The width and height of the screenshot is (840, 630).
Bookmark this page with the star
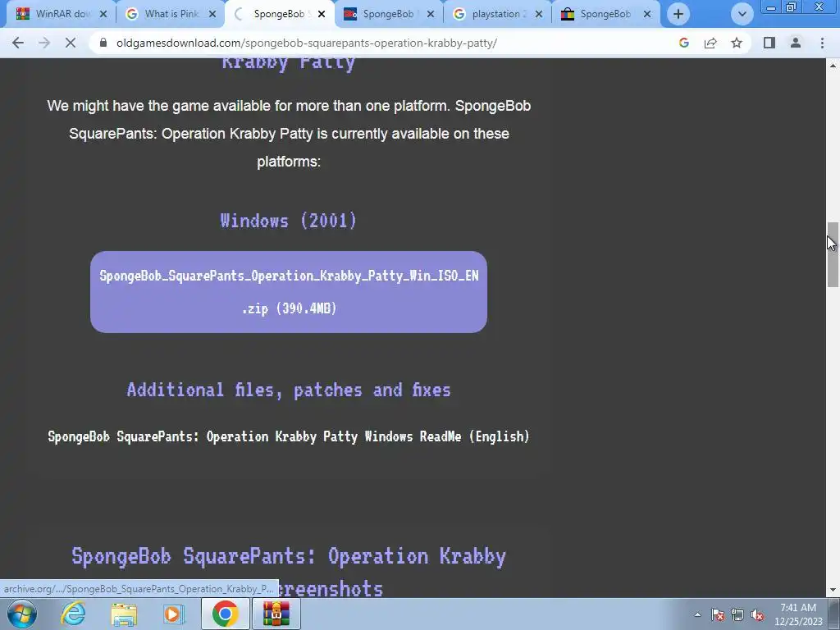tap(737, 43)
